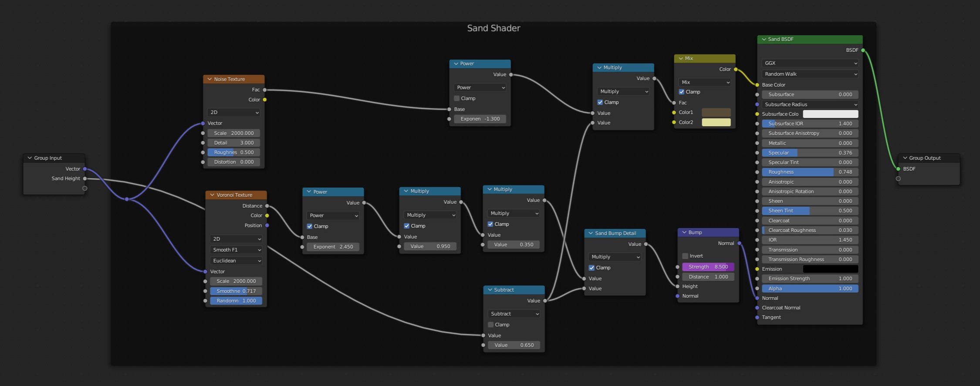The height and width of the screenshot is (386, 980).
Task: Click the Voronoi Scale 2000.000 field
Action: (x=237, y=281)
